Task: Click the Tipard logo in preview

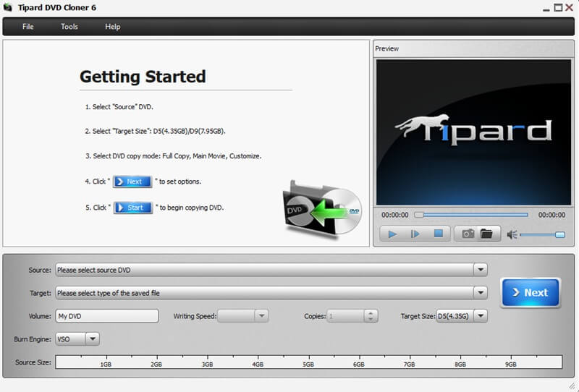Action: pyautogui.click(x=473, y=132)
